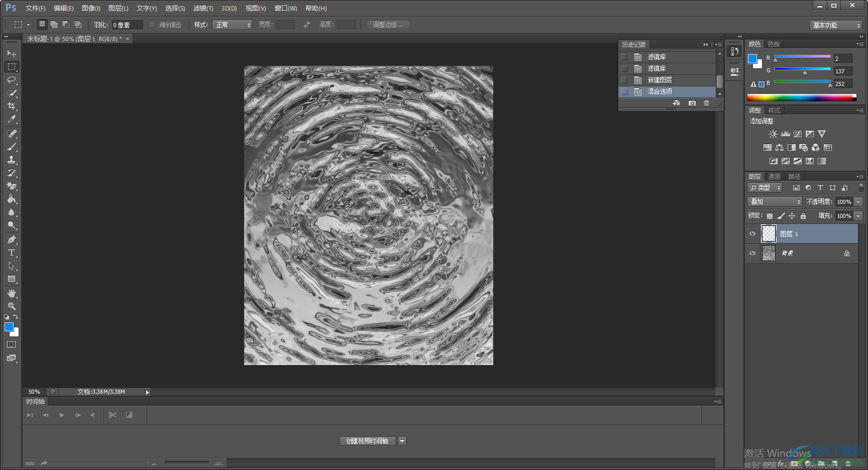Pick a color from the spectrum ramp
Screen dimensions: 868x470
[x=801, y=98]
